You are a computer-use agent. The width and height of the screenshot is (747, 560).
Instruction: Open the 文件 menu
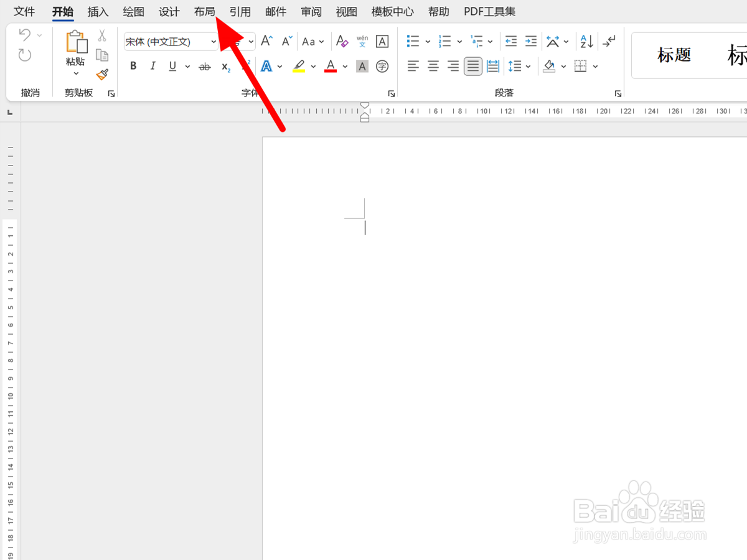[x=24, y=12]
